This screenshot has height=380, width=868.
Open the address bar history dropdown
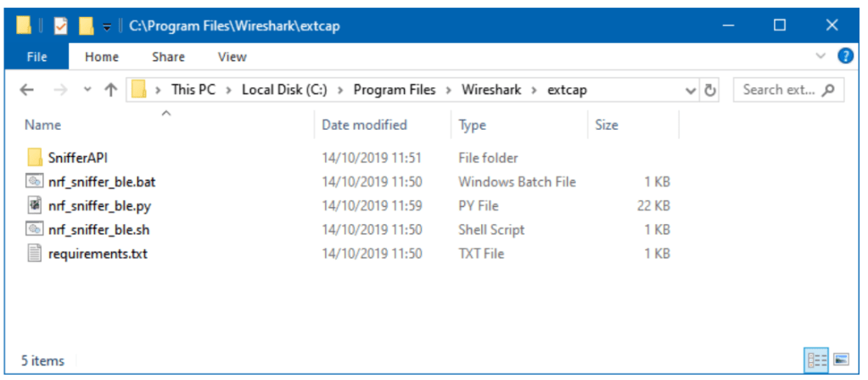point(691,90)
